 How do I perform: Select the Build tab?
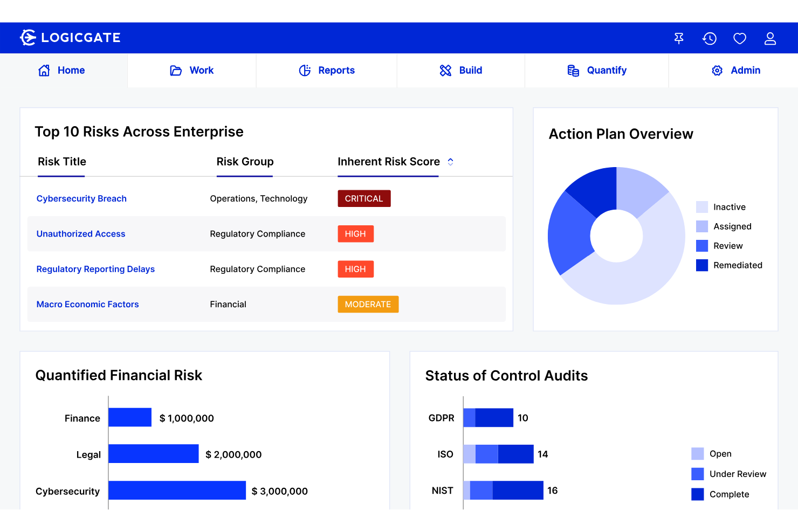(461, 71)
